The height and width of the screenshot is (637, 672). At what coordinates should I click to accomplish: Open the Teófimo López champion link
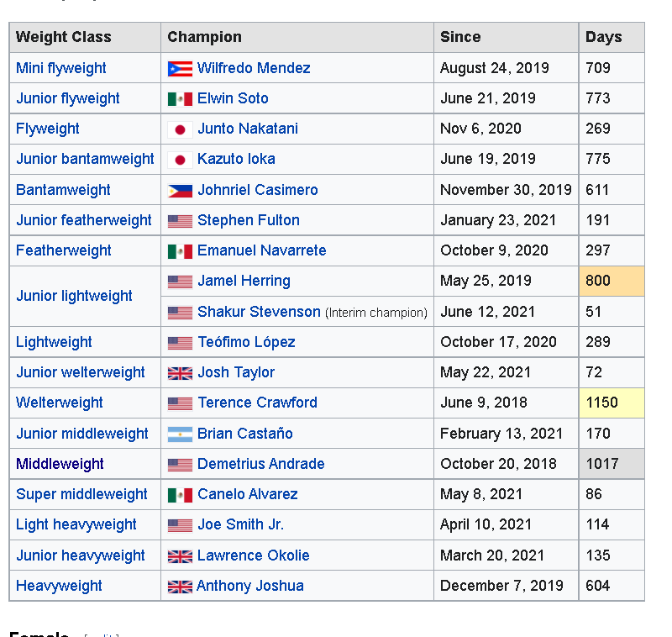click(246, 342)
